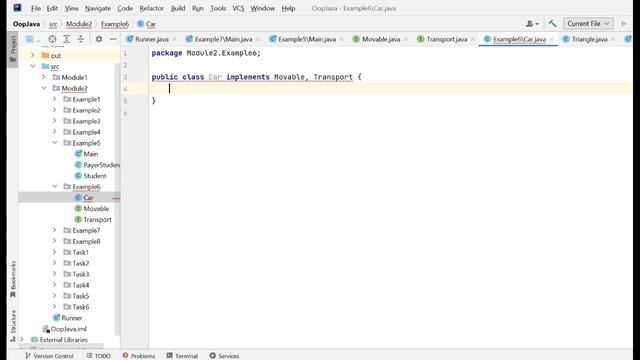Collapse the Example5 folder

pos(54,143)
